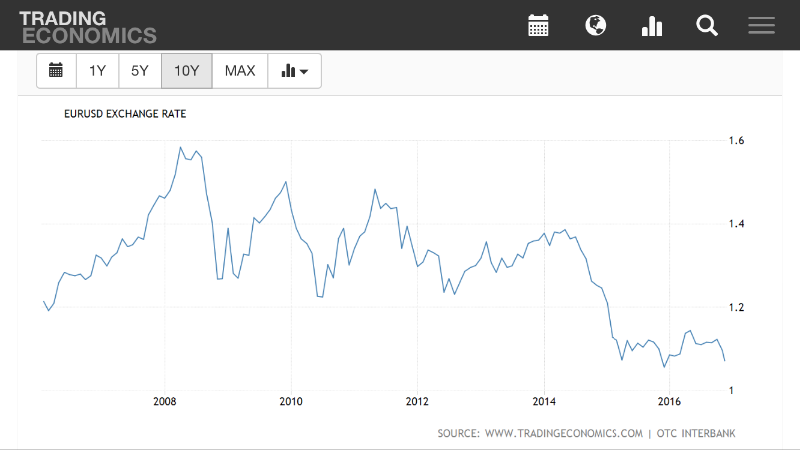Image resolution: width=800 pixels, height=450 pixels.
Task: Click the 1.2 value on the y-axis
Action: click(735, 307)
